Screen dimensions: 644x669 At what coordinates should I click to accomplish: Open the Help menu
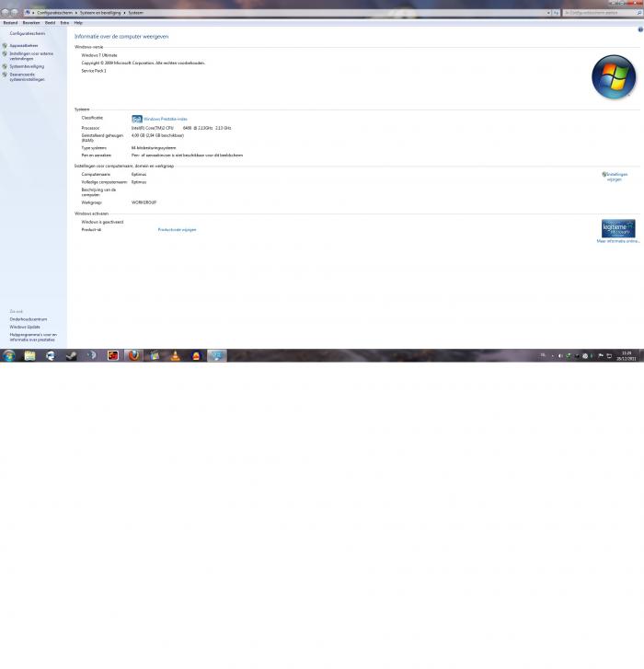pyautogui.click(x=78, y=23)
